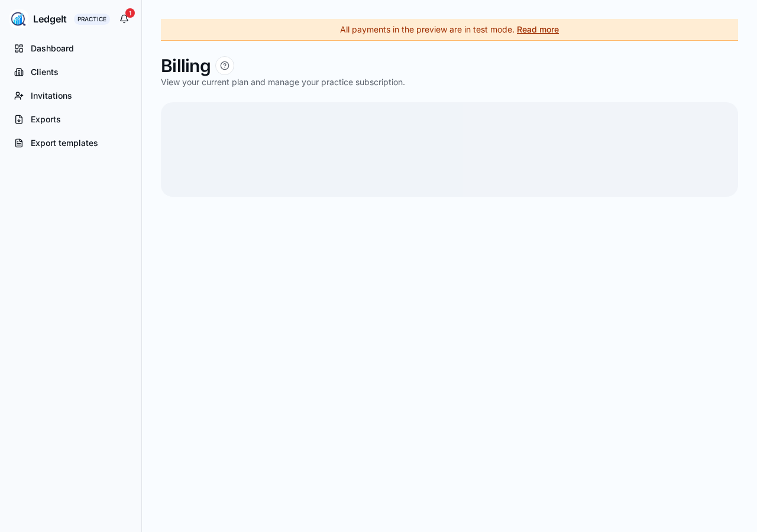
Task: Follow the Read more link in banner
Action: pos(538,30)
